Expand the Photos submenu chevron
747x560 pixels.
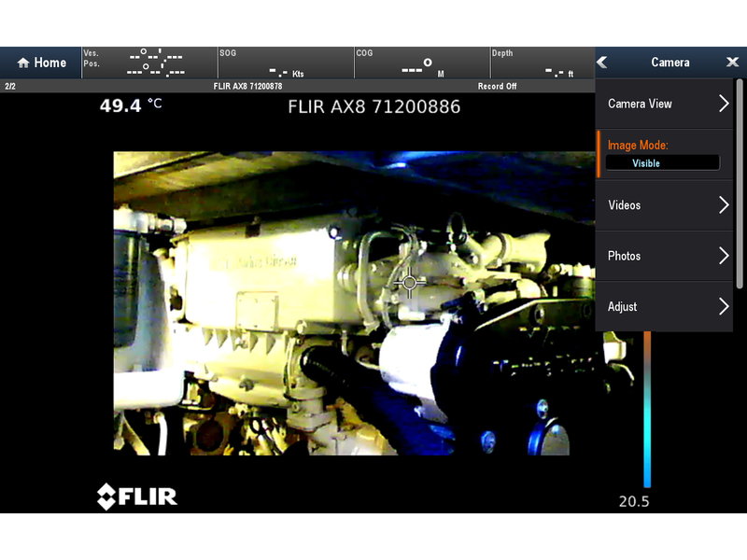(x=724, y=256)
